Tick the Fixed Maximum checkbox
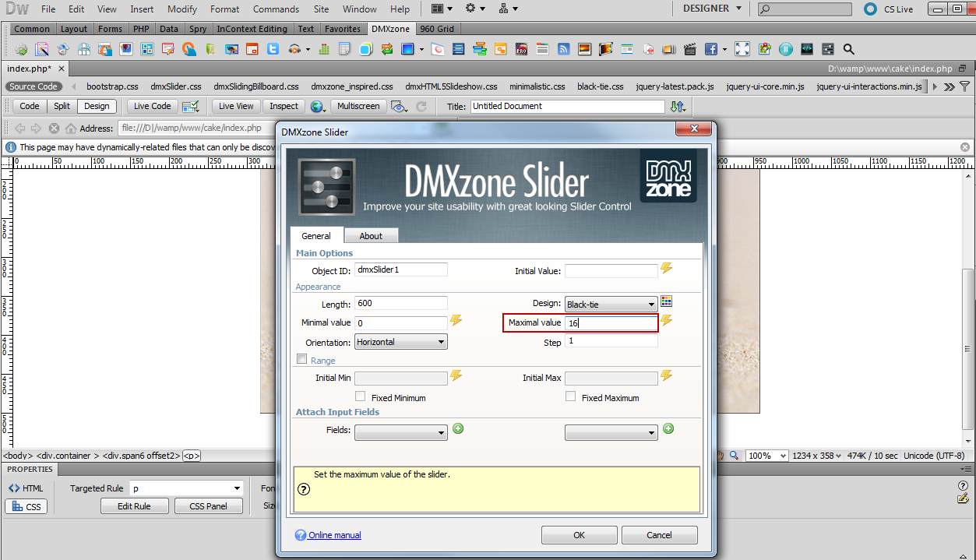 point(571,396)
